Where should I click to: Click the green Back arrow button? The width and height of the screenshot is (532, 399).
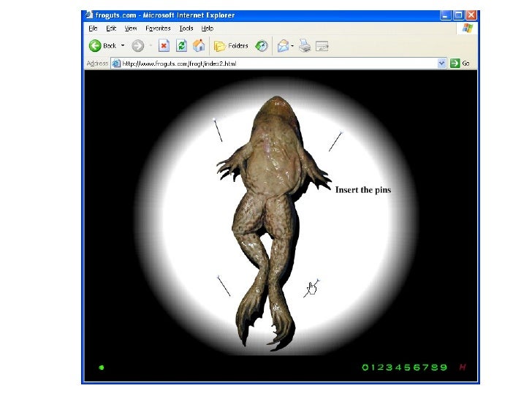point(95,46)
